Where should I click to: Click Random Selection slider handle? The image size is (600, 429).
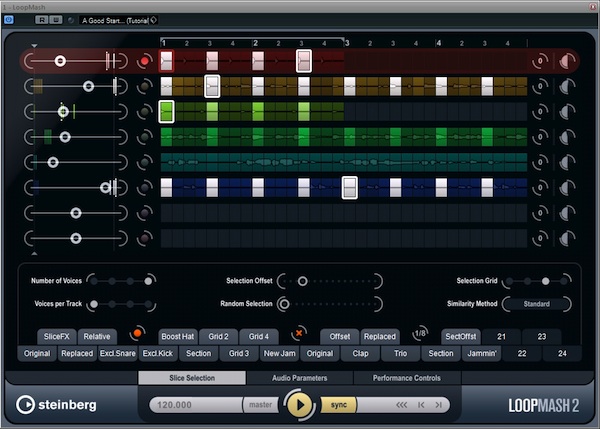pyautogui.click(x=284, y=304)
